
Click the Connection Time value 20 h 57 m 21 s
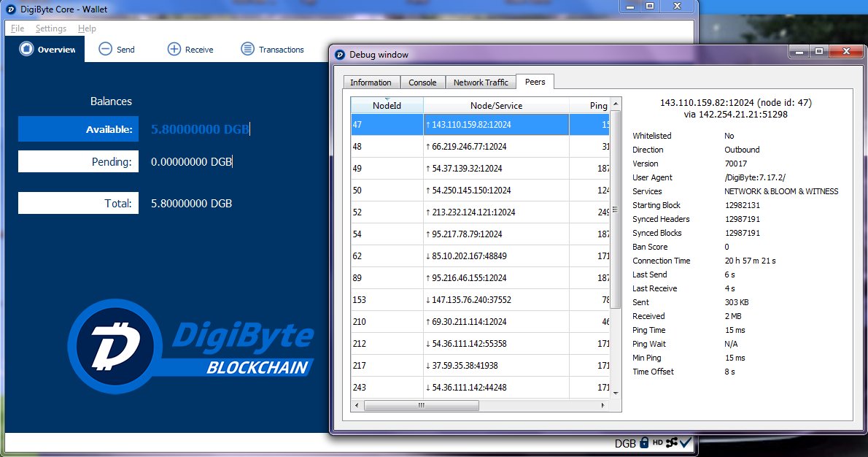click(750, 261)
